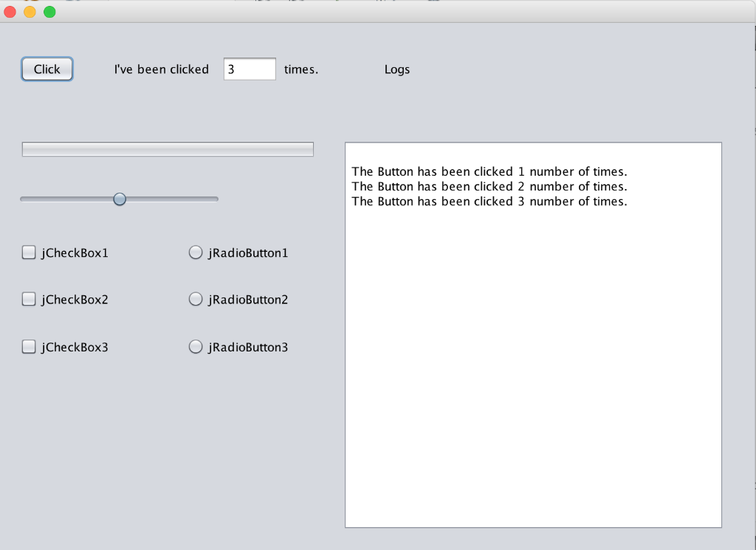This screenshot has height=550, width=756.
Task: Click the yellow minimize button
Action: click(x=30, y=12)
